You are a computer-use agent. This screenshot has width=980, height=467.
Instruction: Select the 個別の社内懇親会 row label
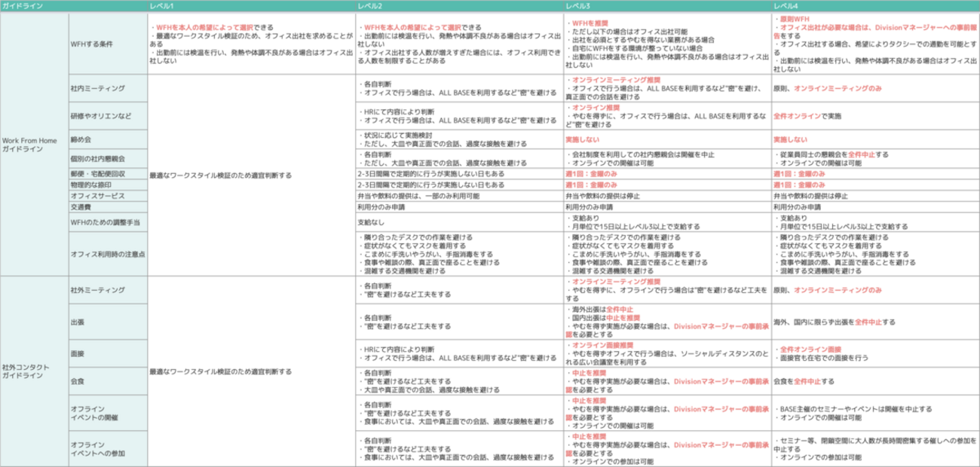(x=107, y=159)
